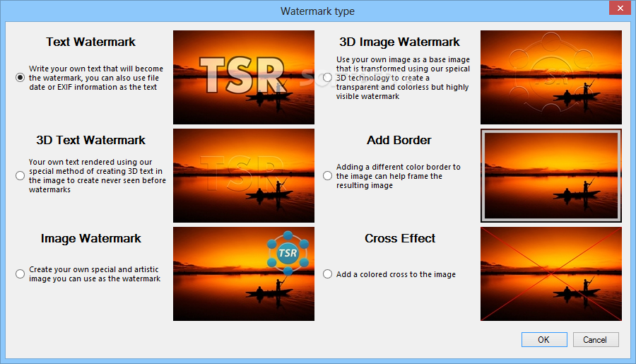Click the 3D Image Watermark preview thumbnail
The width and height of the screenshot is (636, 364).
550,77
